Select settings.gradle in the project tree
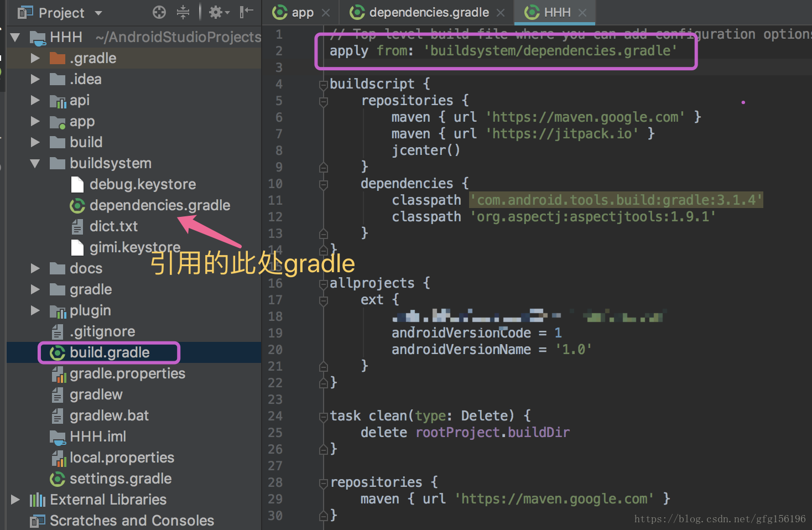Viewport: 812px width, 530px height. pos(120,479)
